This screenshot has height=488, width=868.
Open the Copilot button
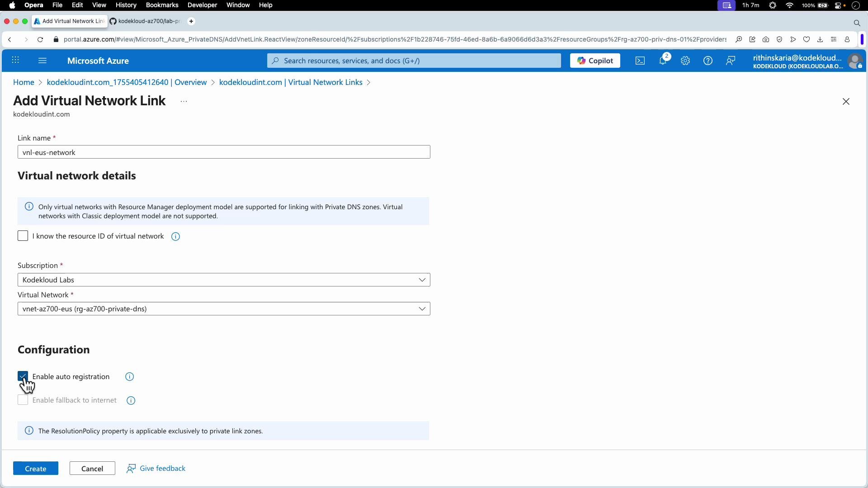point(595,61)
